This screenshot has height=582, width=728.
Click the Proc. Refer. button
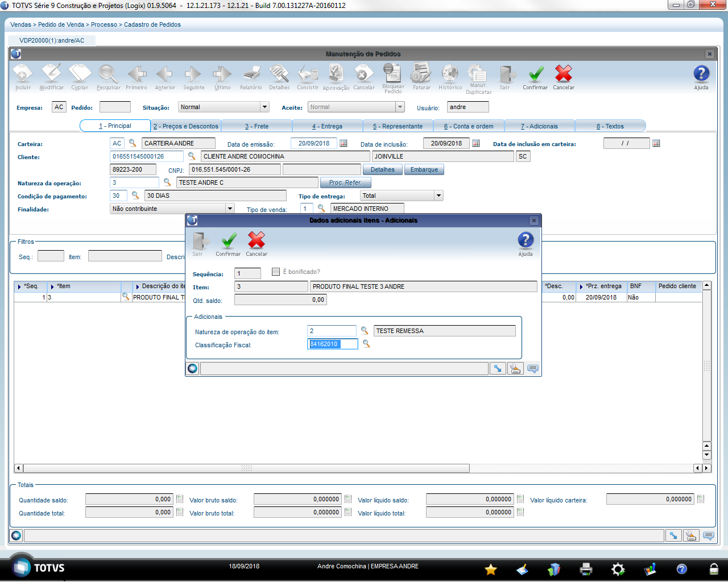[345, 182]
